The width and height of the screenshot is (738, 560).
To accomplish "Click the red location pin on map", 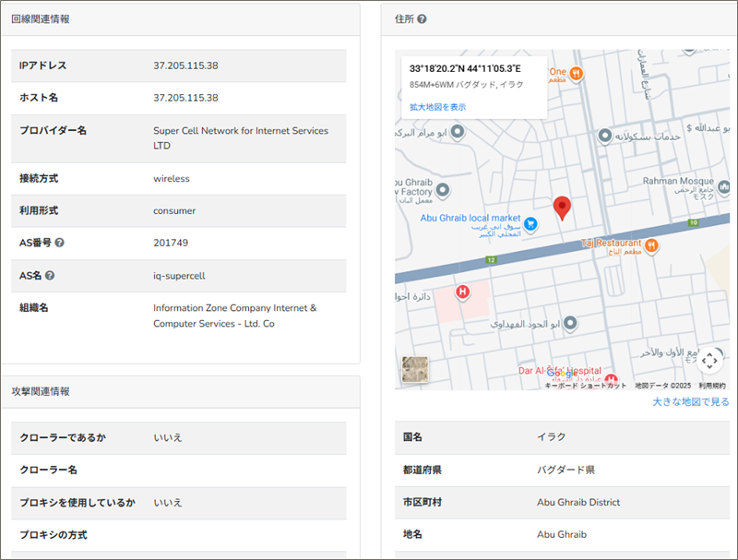I will 562,208.
